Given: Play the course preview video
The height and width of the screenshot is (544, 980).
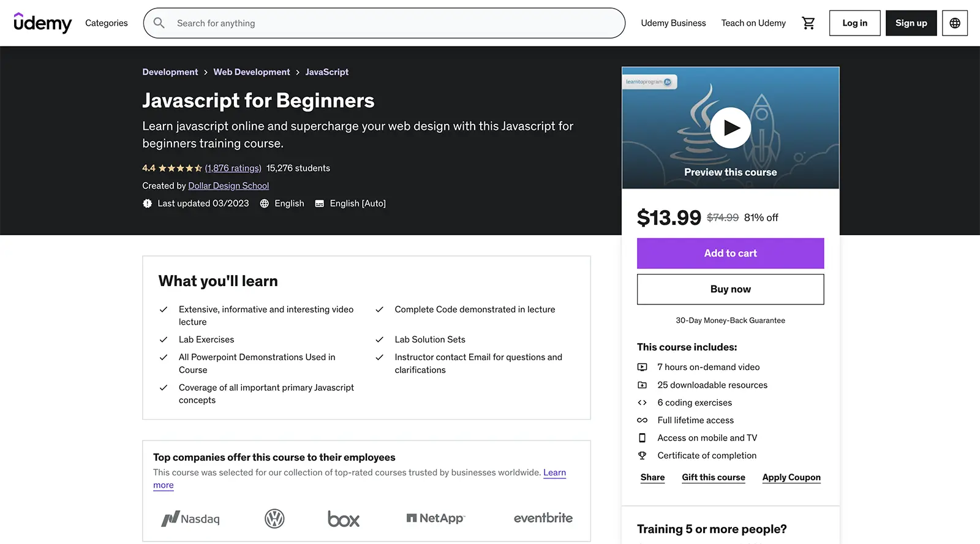Looking at the screenshot, I should [x=730, y=127].
